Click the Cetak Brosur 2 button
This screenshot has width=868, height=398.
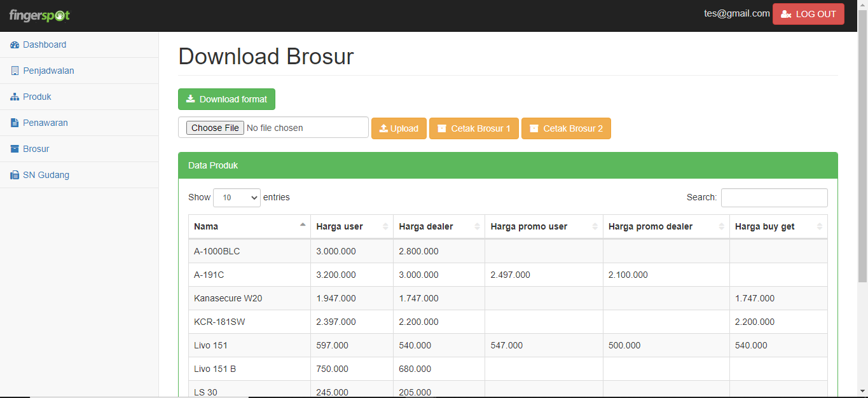click(566, 128)
